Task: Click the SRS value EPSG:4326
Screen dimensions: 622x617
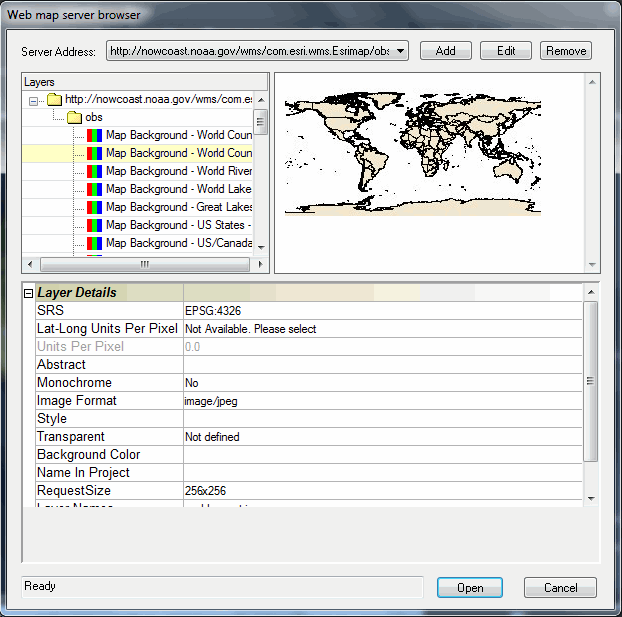Action: [x=213, y=311]
